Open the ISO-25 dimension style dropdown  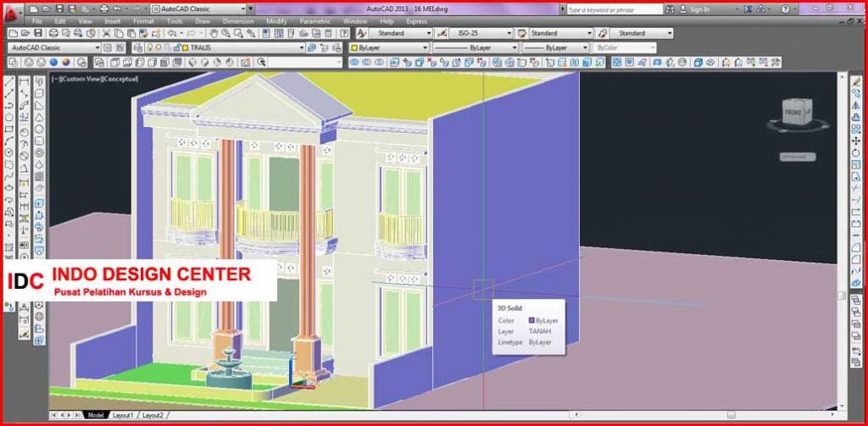tap(509, 33)
